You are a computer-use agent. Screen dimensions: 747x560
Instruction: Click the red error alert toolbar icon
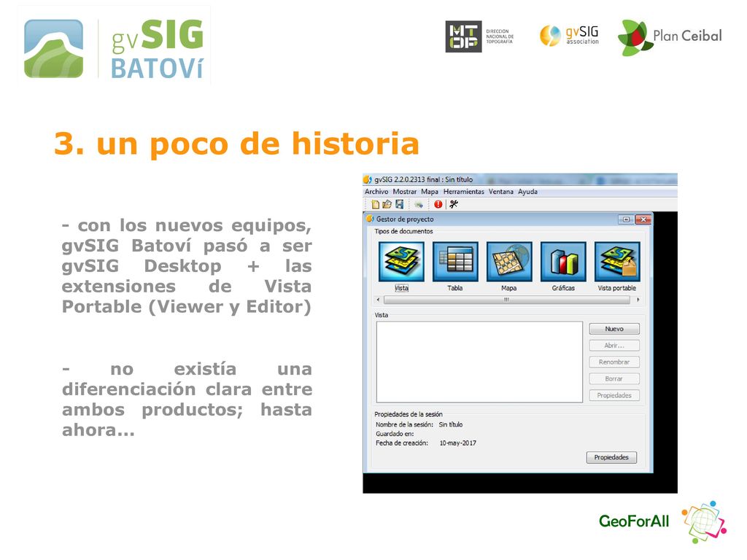tap(438, 204)
